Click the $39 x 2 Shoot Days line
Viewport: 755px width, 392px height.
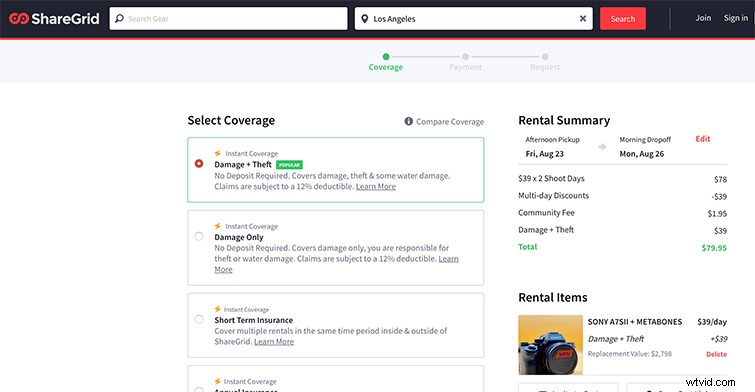(622, 179)
